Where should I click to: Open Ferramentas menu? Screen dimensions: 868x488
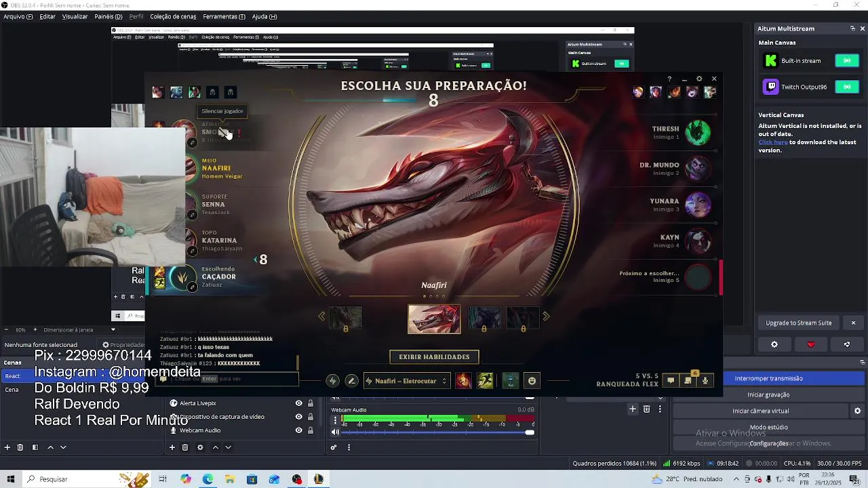click(224, 16)
